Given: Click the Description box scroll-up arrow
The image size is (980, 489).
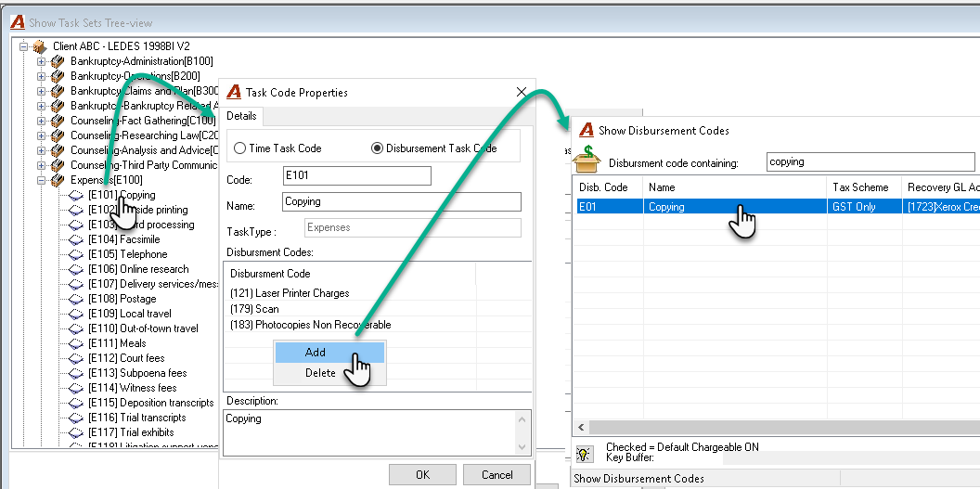Looking at the screenshot, I should (523, 419).
